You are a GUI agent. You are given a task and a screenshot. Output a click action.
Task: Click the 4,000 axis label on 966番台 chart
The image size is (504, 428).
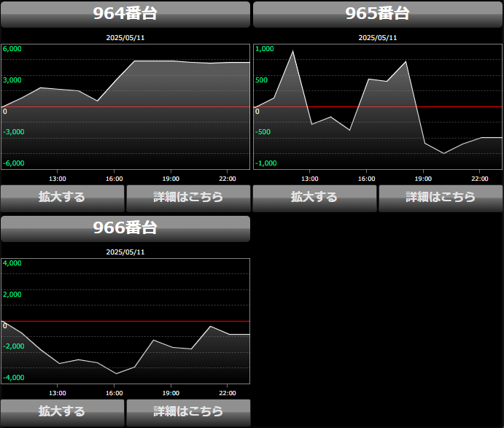12,263
